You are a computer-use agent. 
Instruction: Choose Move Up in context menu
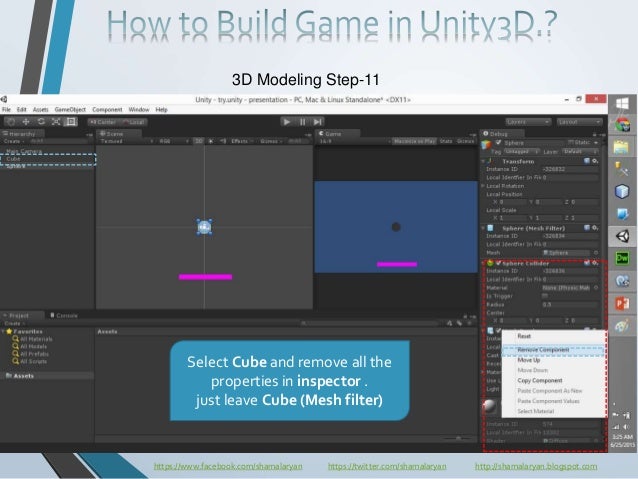click(529, 360)
